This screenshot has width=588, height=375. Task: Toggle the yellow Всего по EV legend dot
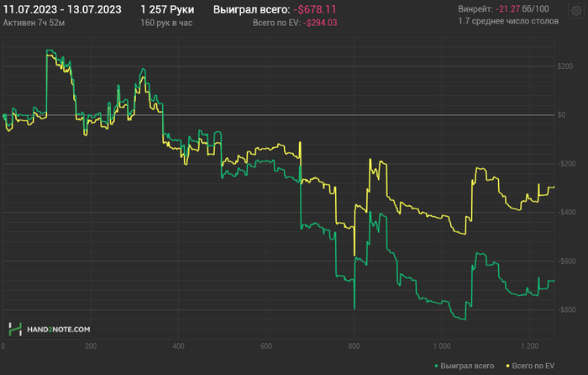point(507,366)
